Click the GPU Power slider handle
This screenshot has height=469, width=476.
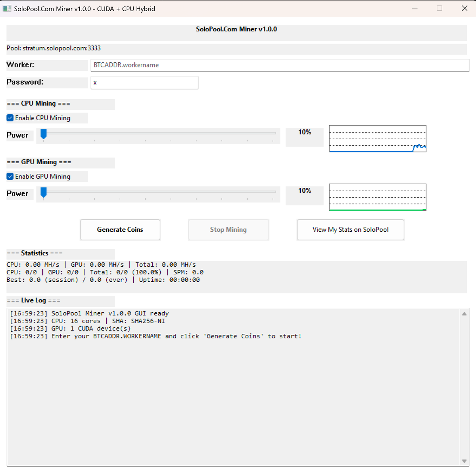pyautogui.click(x=44, y=193)
